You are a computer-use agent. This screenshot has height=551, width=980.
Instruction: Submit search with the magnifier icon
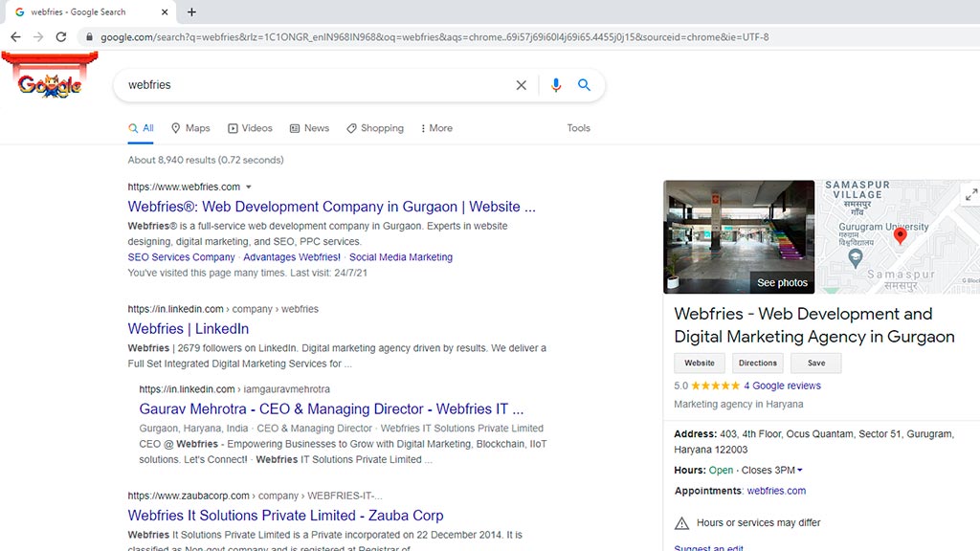[x=584, y=85]
